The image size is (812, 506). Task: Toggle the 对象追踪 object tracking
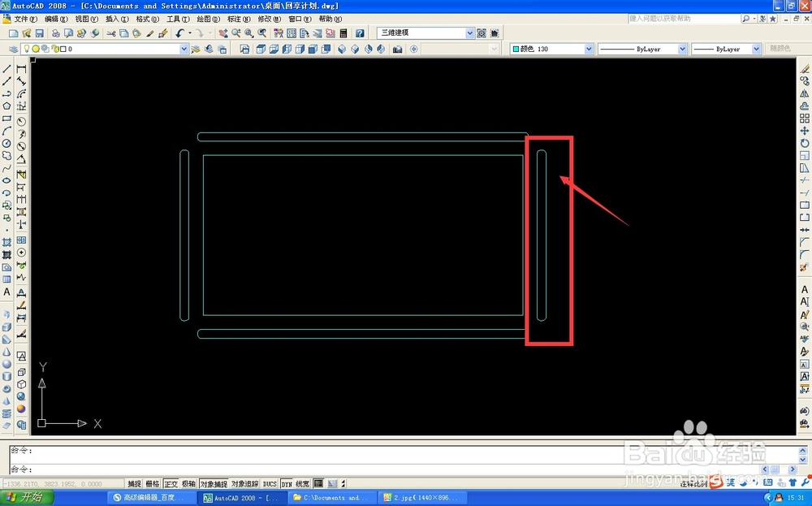(x=244, y=484)
